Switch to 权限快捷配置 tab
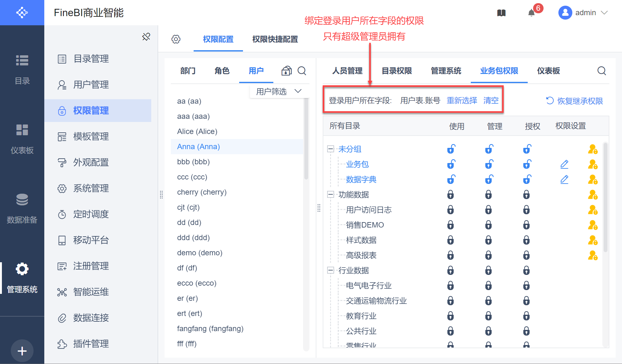The height and width of the screenshot is (364, 622). 275,39
